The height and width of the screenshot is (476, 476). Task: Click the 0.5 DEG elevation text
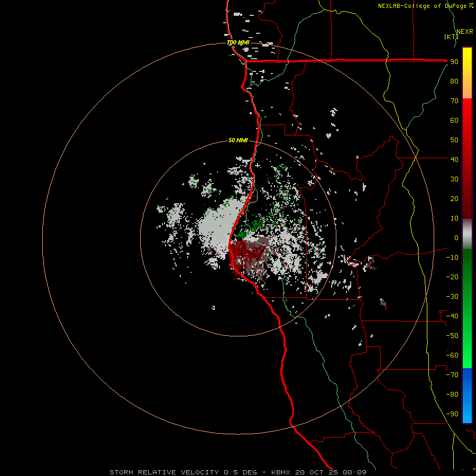point(241,472)
